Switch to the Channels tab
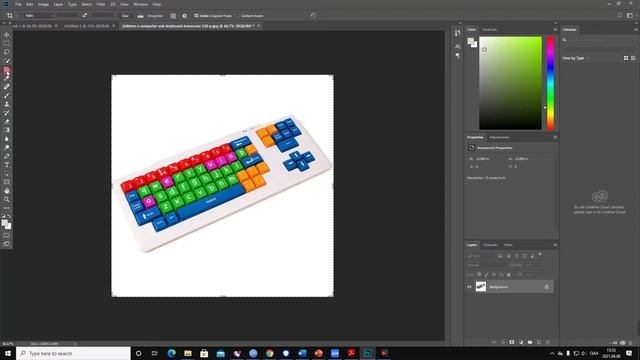Viewport: 640px width, 360px height. click(490, 245)
